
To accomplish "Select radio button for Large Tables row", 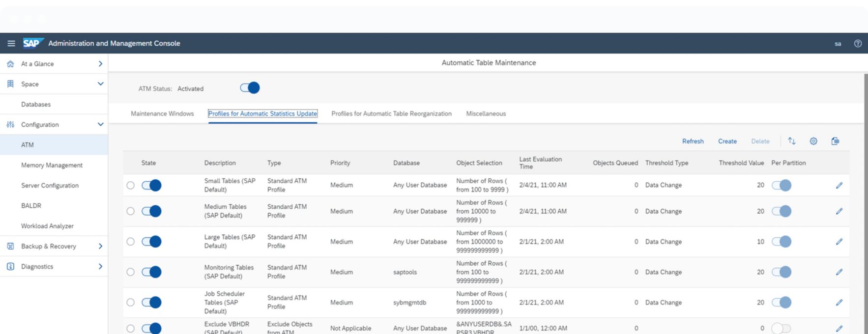I will click(x=130, y=242).
